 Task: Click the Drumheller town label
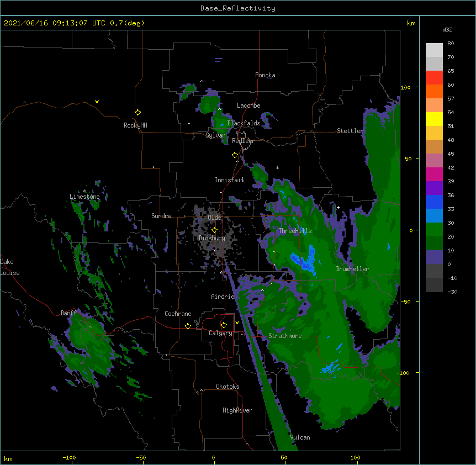[352, 269]
